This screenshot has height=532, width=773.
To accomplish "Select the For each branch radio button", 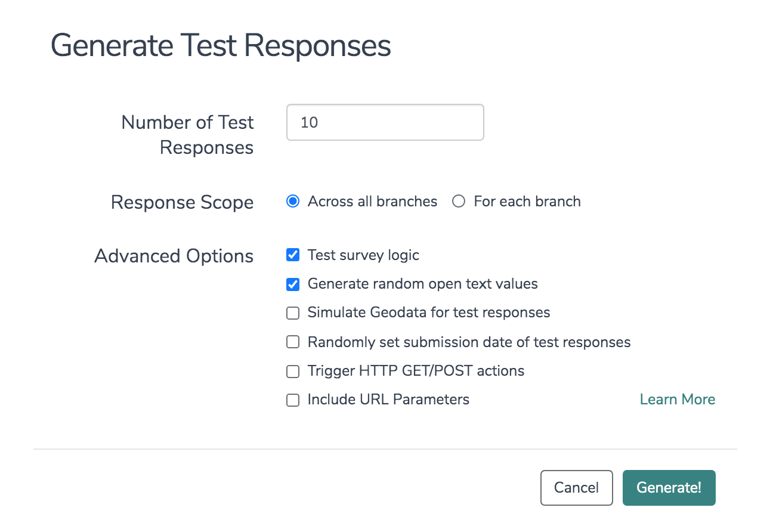I will click(459, 202).
